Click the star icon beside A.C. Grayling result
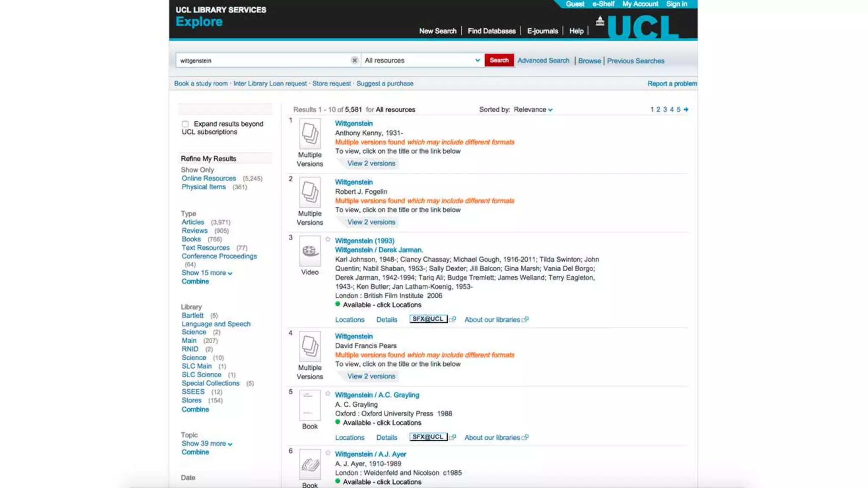This screenshot has width=868, height=488. click(328, 394)
